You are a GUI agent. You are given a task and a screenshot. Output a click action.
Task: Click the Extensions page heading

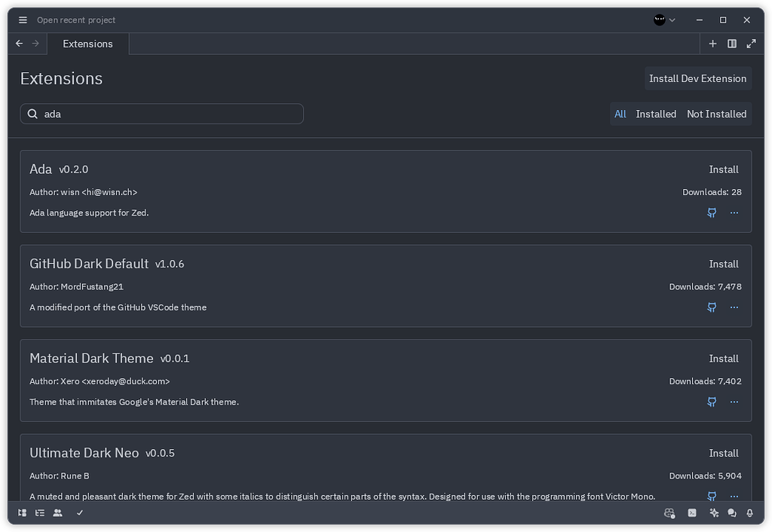[x=62, y=78]
